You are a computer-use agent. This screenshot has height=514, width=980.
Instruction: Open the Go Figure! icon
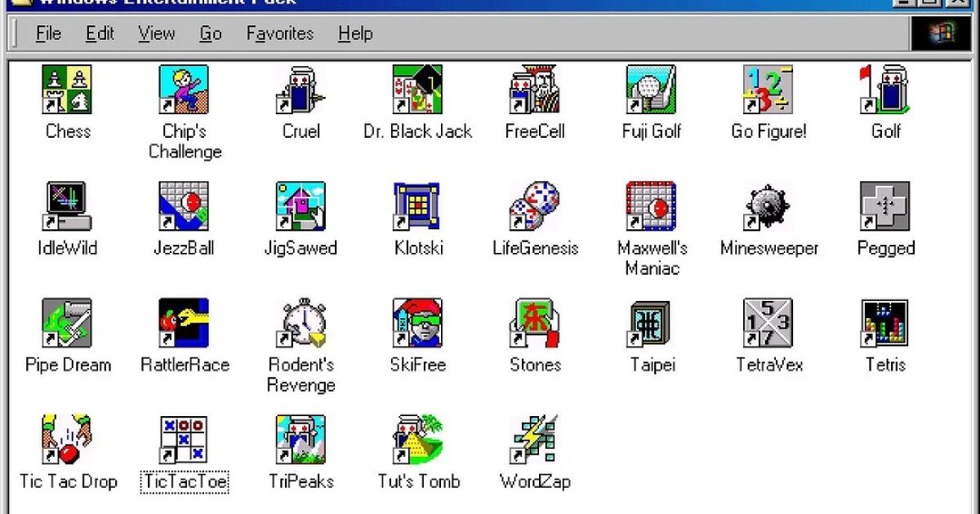tap(768, 90)
